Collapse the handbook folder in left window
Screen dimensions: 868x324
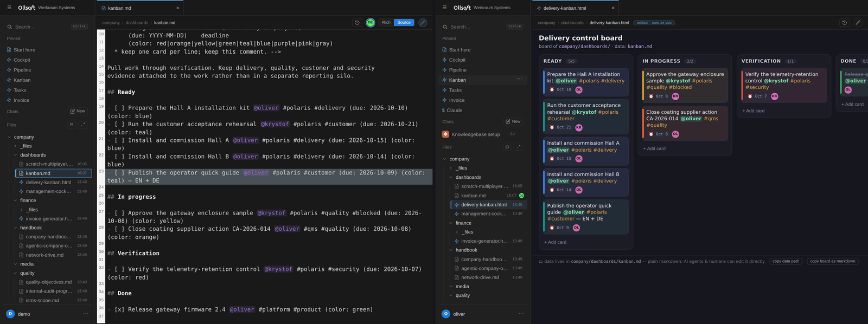15,228
